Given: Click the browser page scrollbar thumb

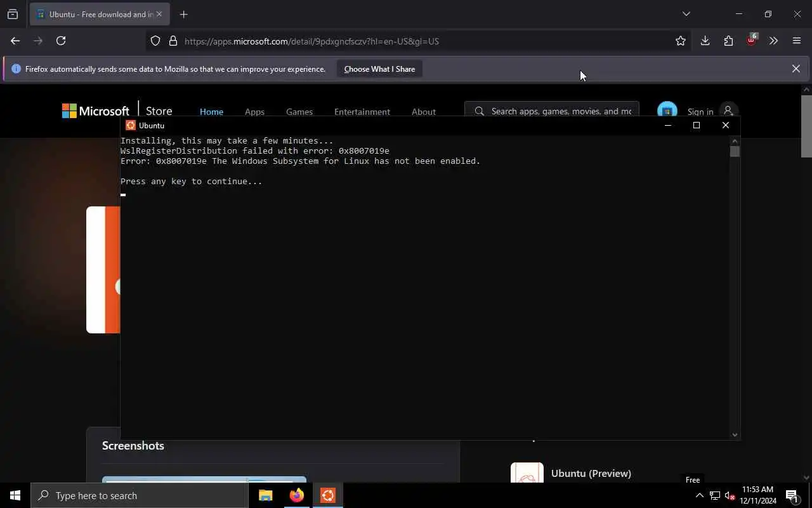Looking at the screenshot, I should tap(806, 126).
